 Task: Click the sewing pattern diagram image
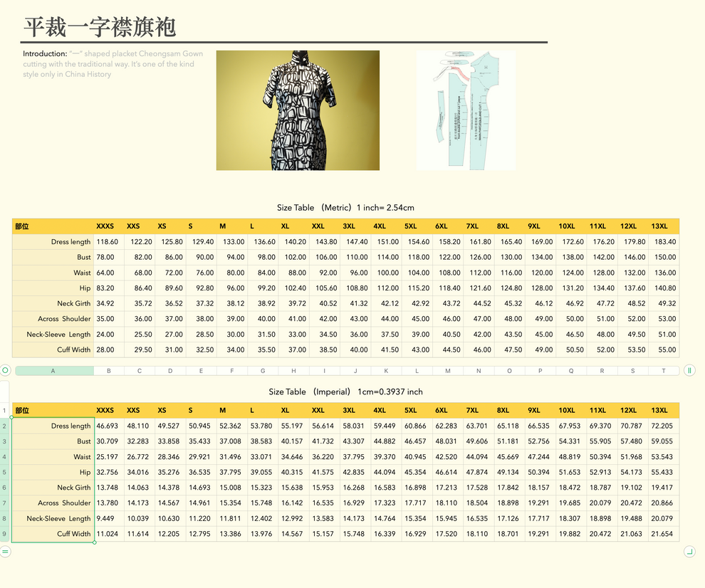(466, 110)
